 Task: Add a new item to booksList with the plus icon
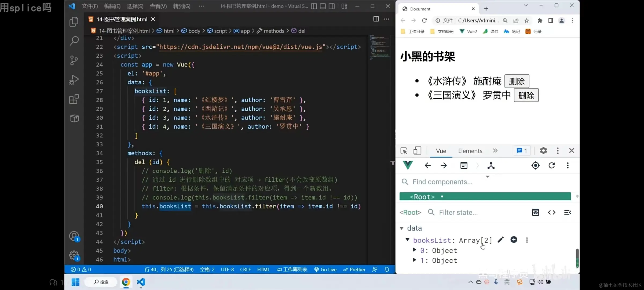(514, 240)
